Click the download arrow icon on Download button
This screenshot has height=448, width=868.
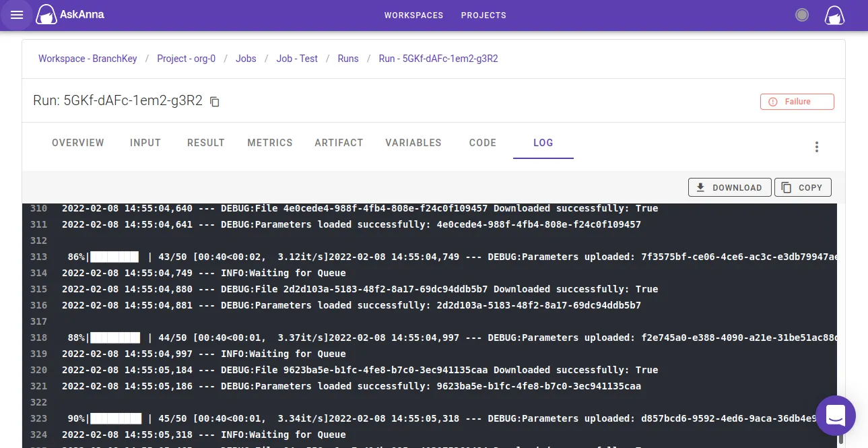click(x=702, y=187)
